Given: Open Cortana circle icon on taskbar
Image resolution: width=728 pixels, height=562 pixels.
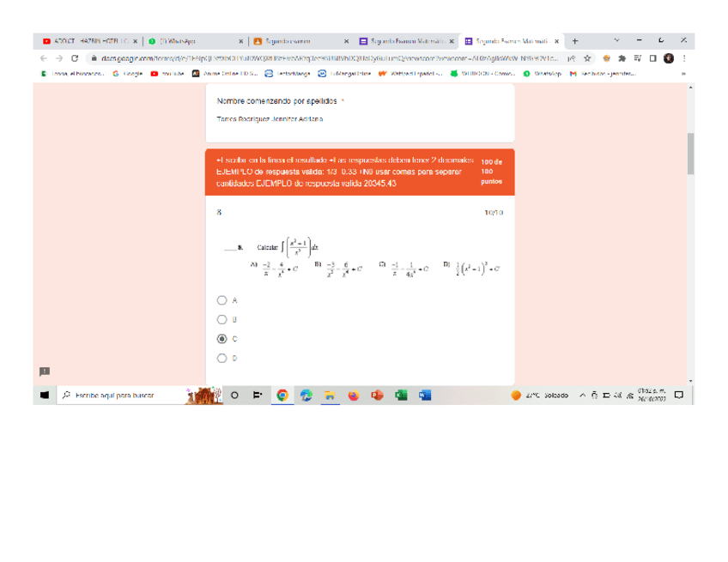Looking at the screenshot, I should pos(234,395).
